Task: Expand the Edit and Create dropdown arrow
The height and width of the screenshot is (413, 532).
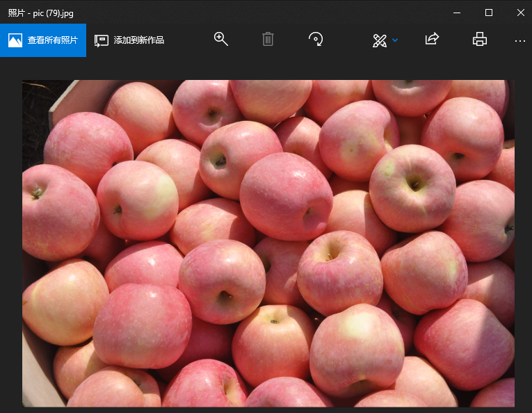Action: (395, 40)
